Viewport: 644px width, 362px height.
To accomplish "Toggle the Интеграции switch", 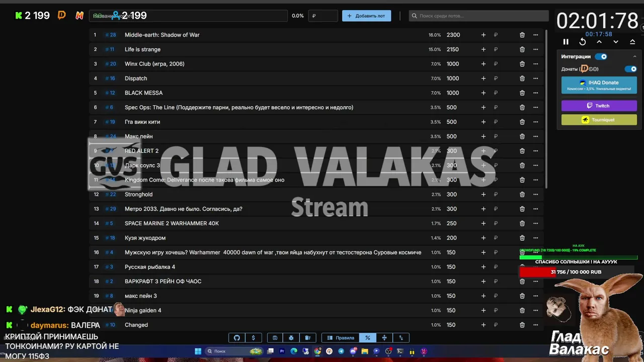I will tap(601, 57).
